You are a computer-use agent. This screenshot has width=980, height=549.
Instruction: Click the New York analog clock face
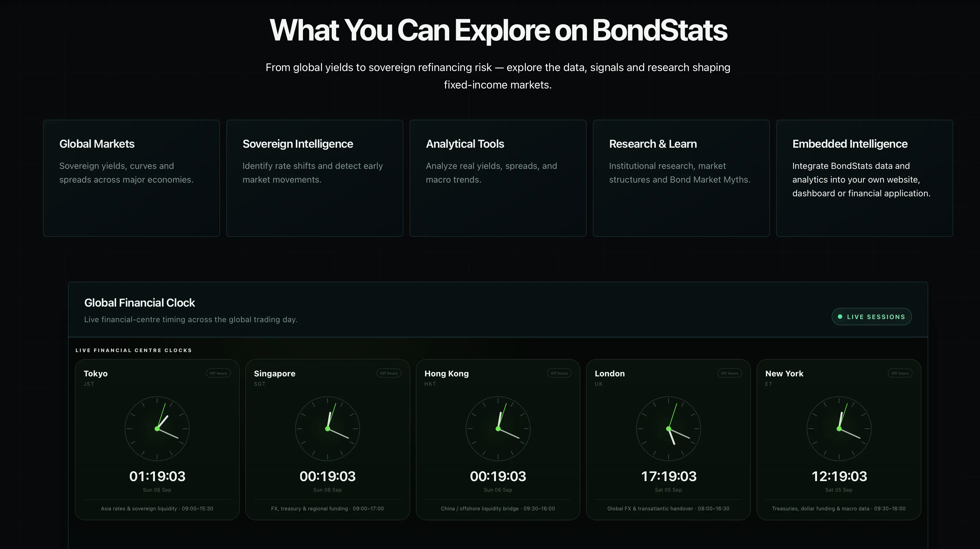click(839, 429)
